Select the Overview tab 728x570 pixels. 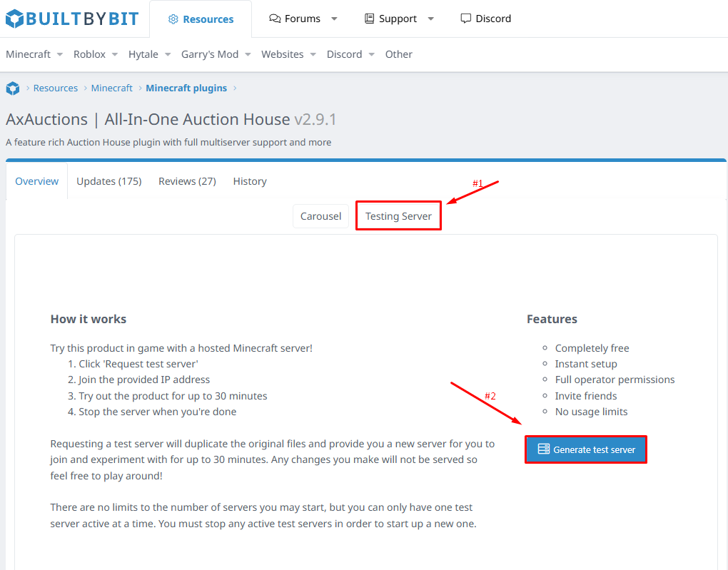(x=36, y=181)
